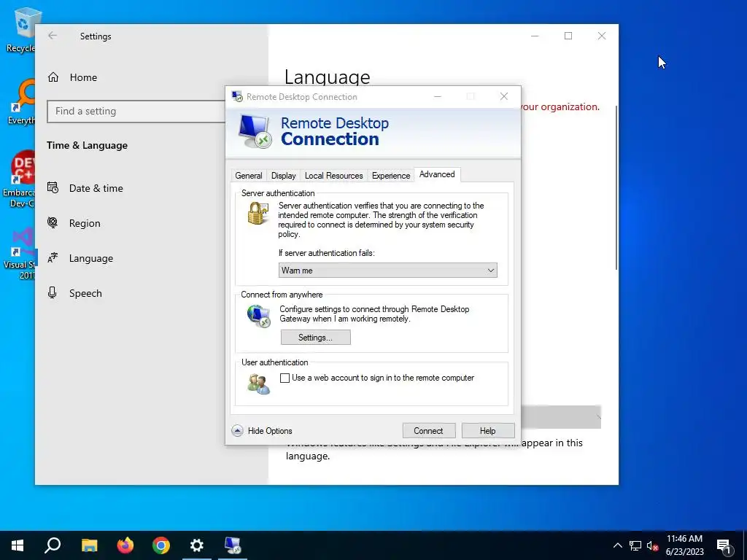The width and height of the screenshot is (747, 560).
Task: Open Remote Desktop Gateway Settings button
Action: pos(315,338)
